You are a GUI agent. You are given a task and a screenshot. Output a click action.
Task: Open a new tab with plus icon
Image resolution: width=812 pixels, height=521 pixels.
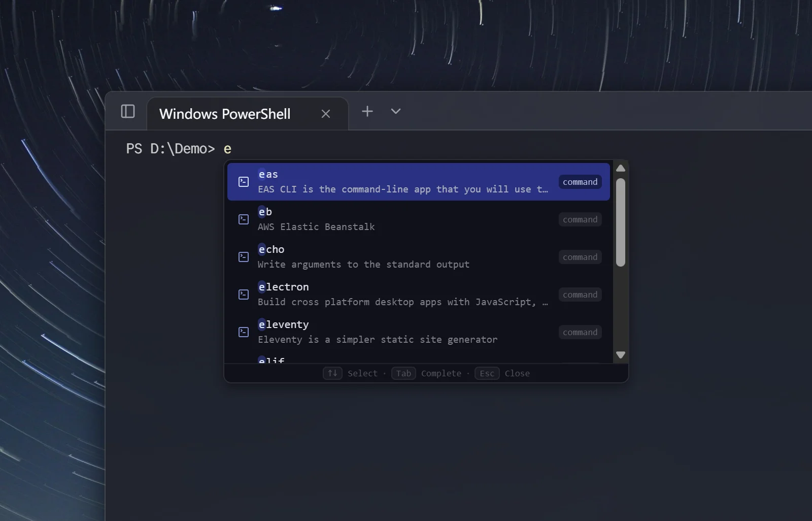(367, 111)
